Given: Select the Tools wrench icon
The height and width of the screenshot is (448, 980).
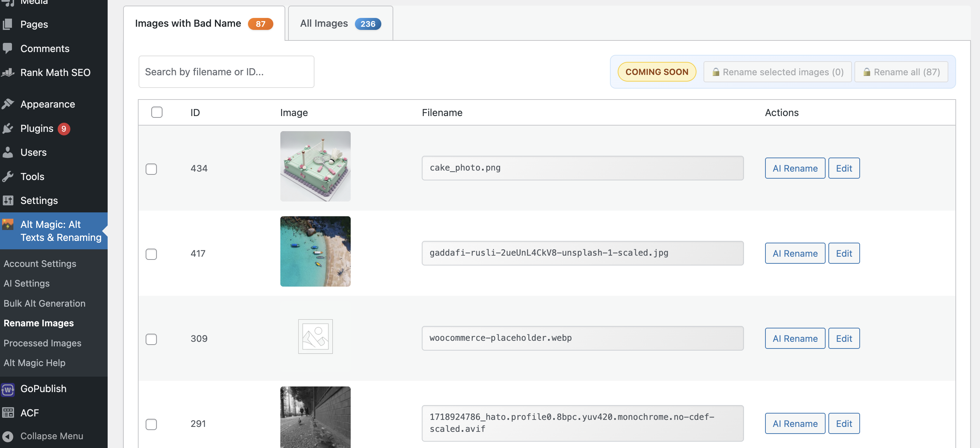Looking at the screenshot, I should click(x=8, y=176).
